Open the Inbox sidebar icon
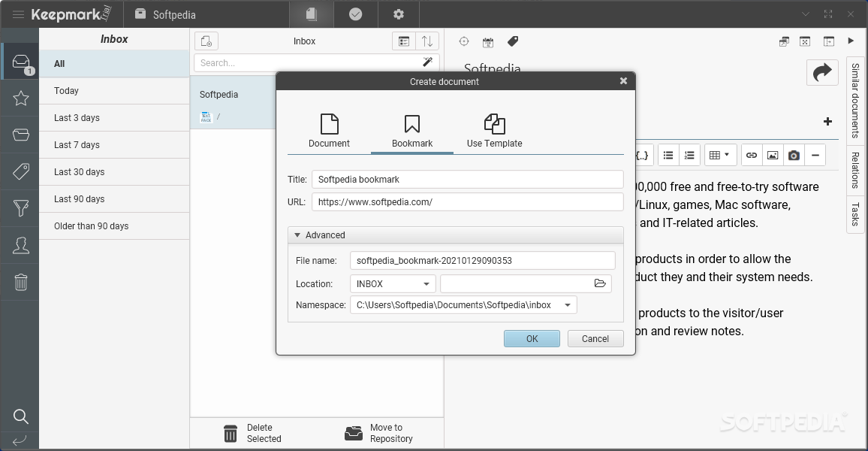 point(21,62)
